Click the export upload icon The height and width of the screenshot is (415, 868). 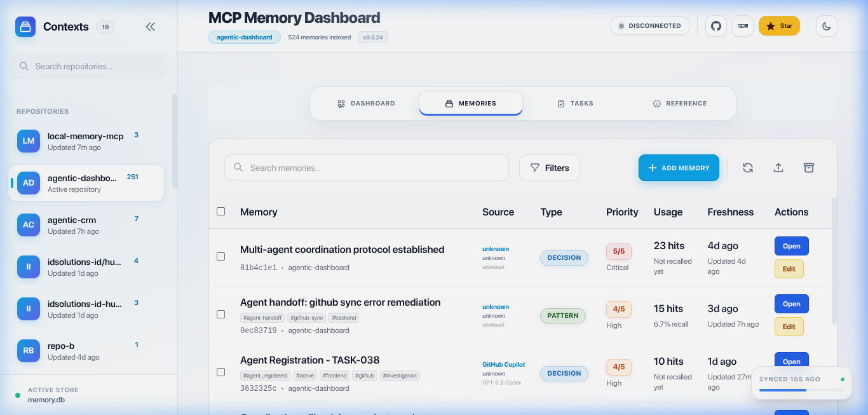pos(778,168)
